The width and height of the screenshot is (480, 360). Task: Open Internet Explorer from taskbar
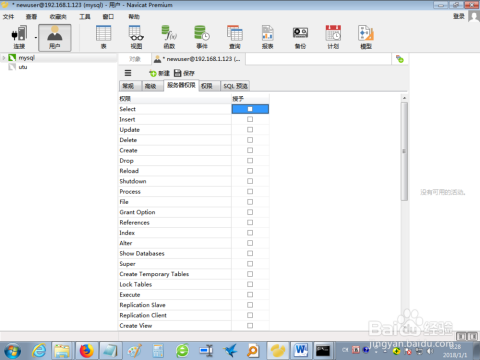click(39, 351)
